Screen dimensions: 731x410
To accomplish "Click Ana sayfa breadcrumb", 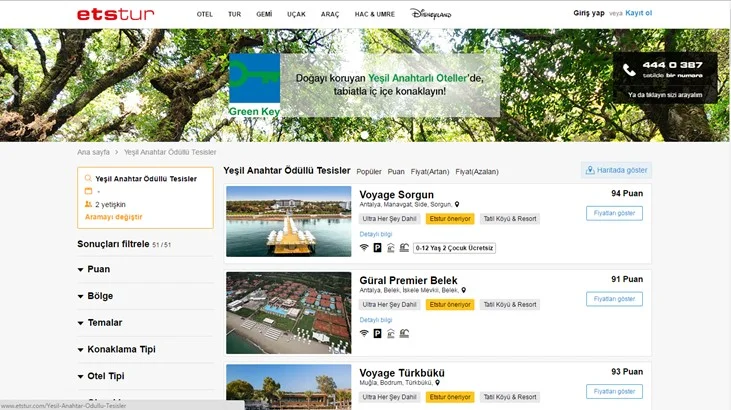I will click(x=93, y=152).
